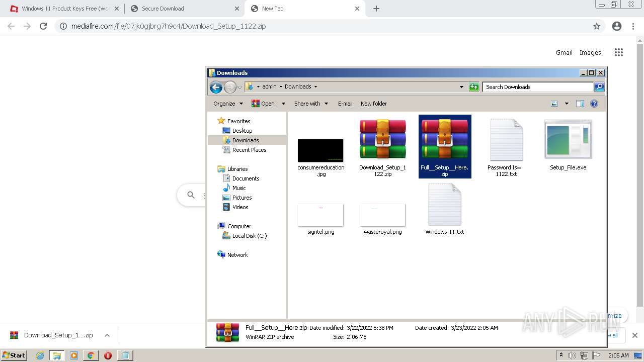644x362 pixels.
Task: Open the address bar history dropdown
Action: (x=461, y=87)
